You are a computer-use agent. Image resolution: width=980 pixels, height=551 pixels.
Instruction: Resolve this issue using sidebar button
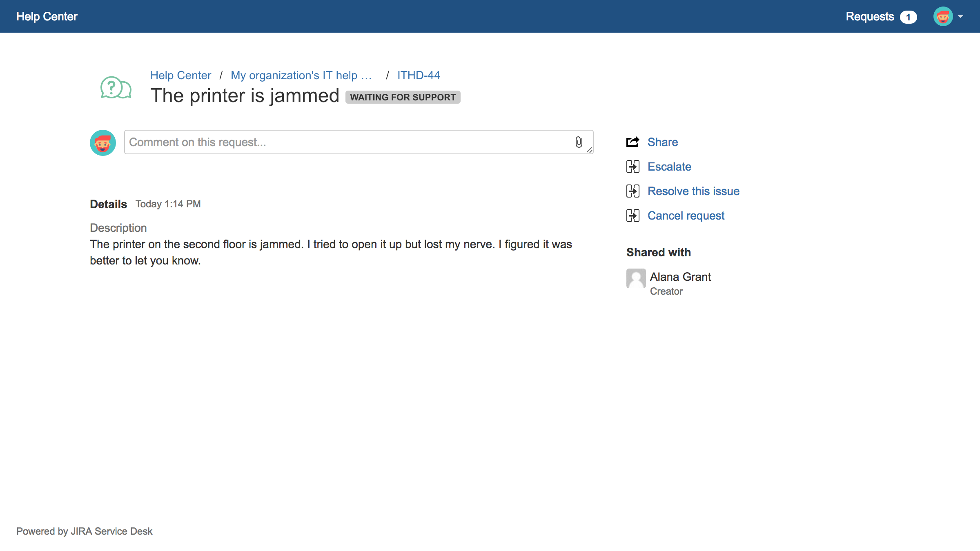click(x=693, y=191)
